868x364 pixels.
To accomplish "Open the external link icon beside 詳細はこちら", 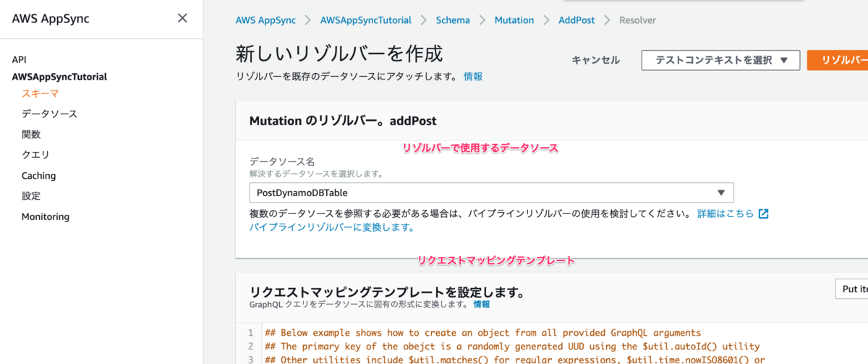I will [x=763, y=214].
